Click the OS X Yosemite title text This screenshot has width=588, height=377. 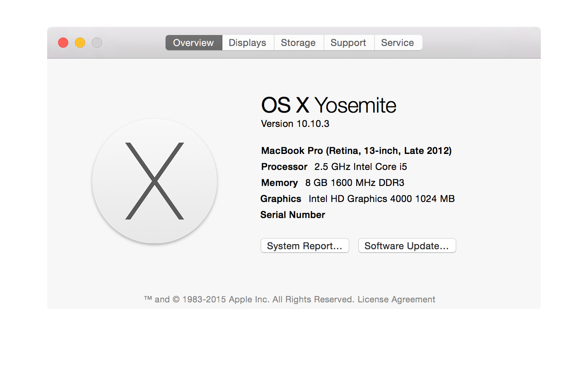click(329, 105)
